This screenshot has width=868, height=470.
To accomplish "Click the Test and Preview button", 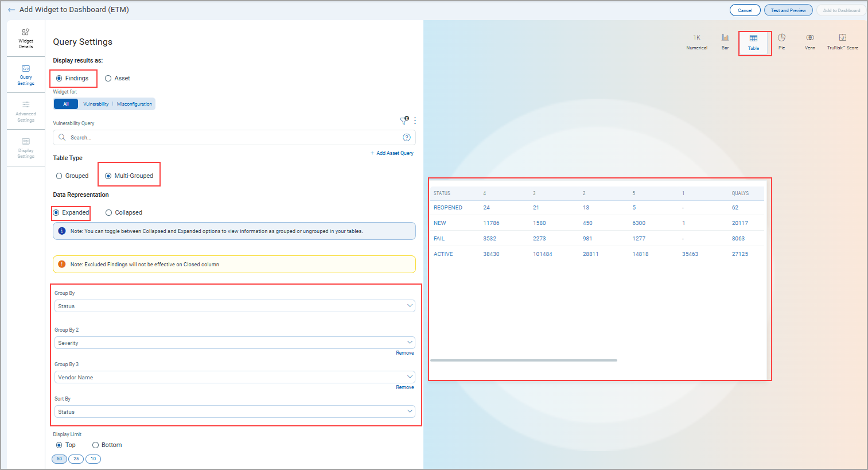I will point(788,10).
